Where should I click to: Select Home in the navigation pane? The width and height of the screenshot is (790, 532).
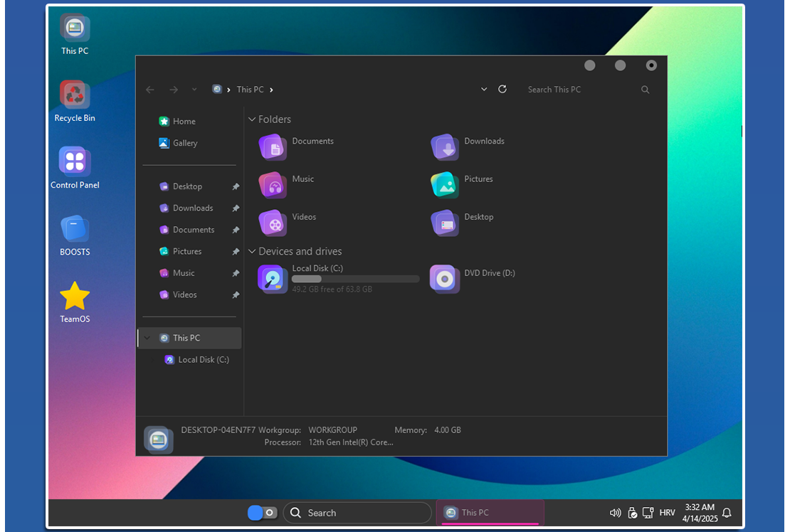click(x=184, y=122)
